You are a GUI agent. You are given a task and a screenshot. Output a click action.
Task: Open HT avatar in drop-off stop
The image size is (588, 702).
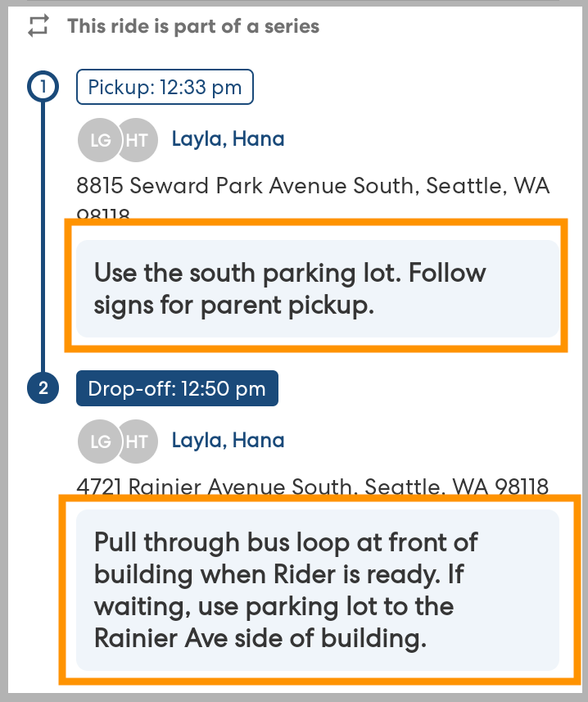click(x=137, y=442)
